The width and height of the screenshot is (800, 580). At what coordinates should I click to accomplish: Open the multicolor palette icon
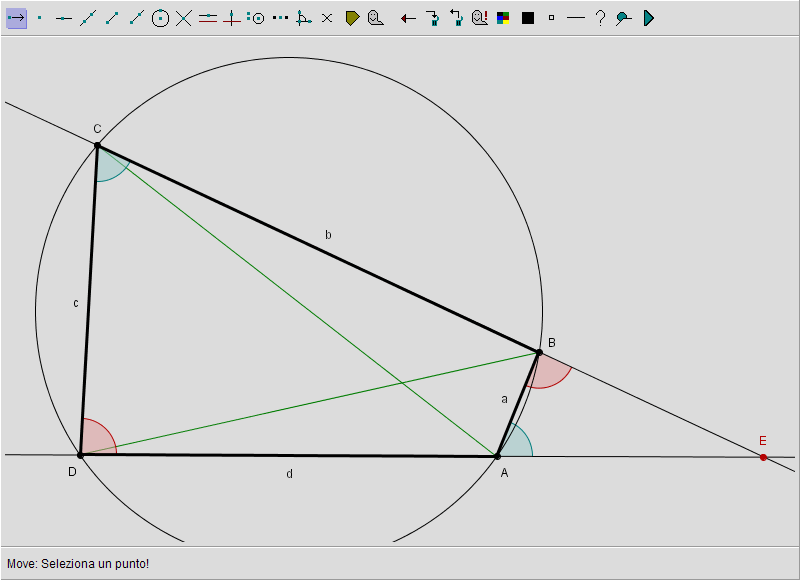504,18
